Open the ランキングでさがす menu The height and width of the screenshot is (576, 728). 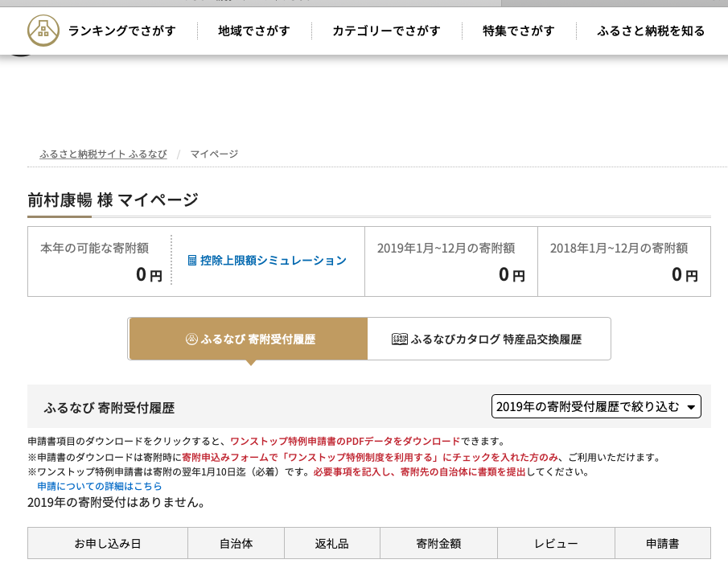[x=122, y=31]
